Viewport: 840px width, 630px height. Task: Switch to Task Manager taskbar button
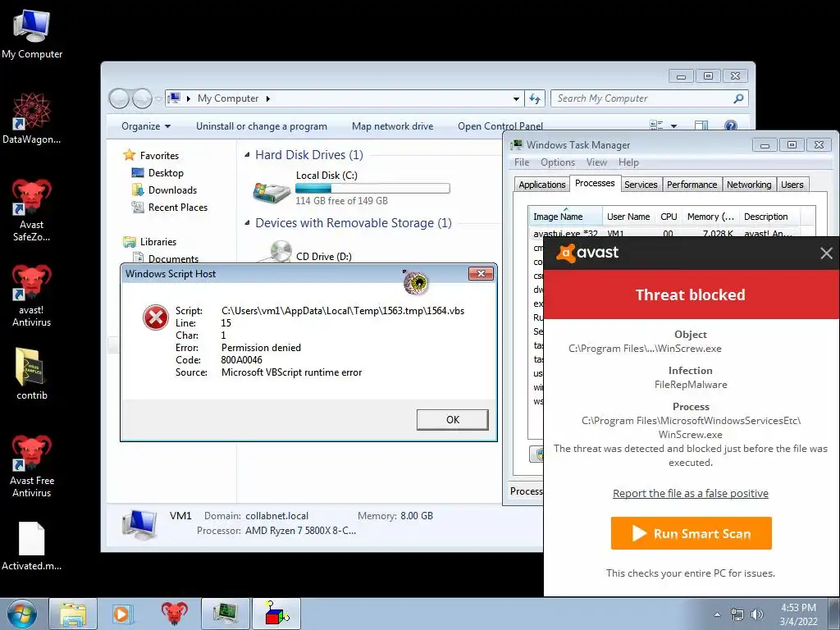point(226,614)
